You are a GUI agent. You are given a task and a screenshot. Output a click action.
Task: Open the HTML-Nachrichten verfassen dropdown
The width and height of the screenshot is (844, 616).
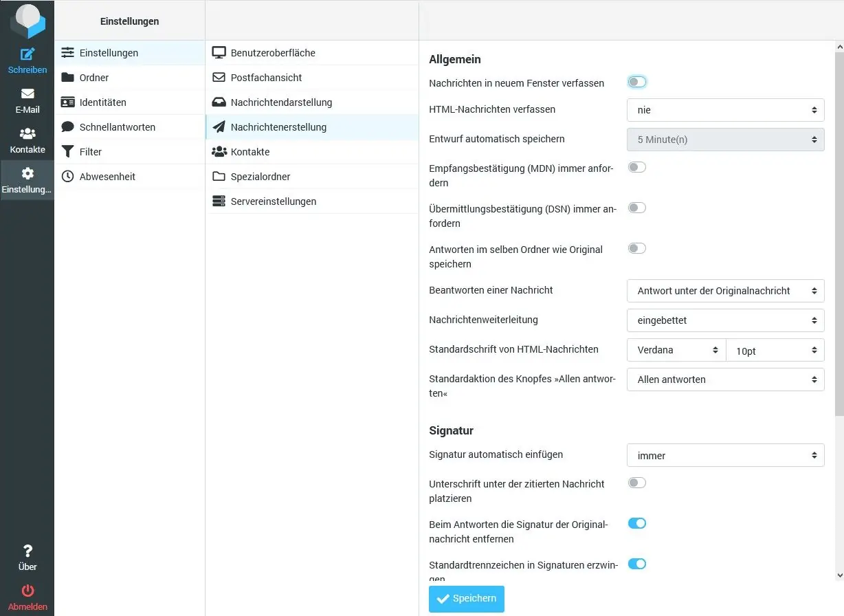click(x=725, y=109)
